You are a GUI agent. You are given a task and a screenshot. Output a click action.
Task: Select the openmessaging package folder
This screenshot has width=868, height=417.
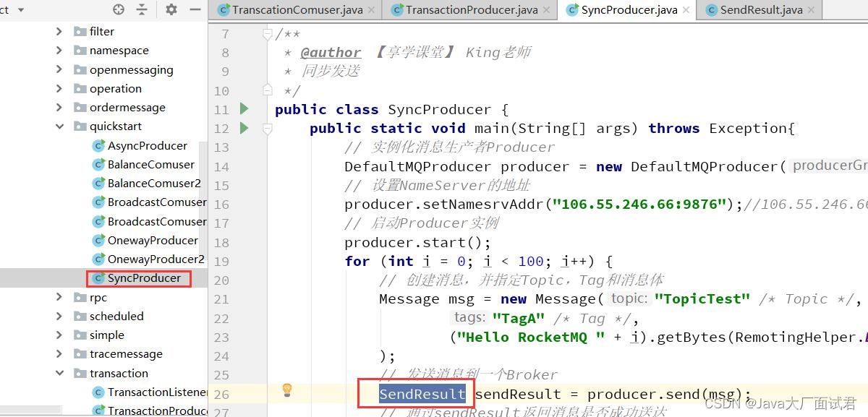coord(124,69)
